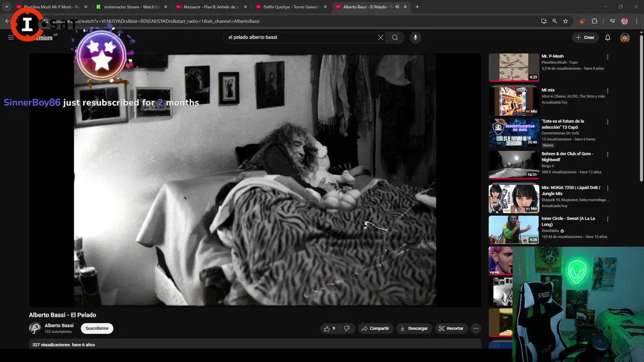Close the Massacre - Plan B tab
The height and width of the screenshot is (362, 644).
[246, 7]
